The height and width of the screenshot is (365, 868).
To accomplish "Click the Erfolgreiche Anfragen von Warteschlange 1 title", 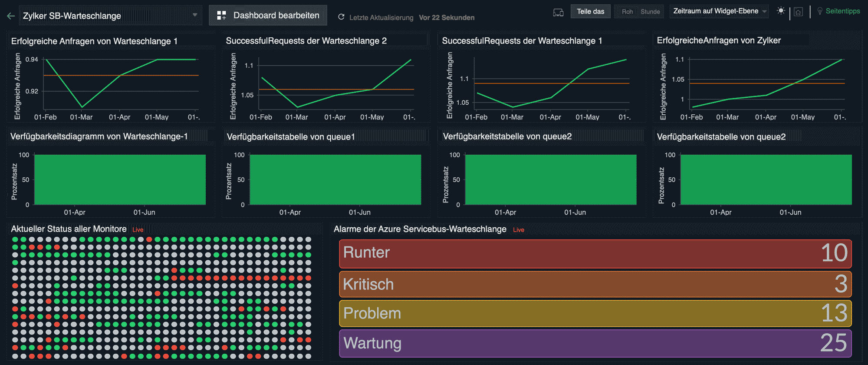I will (94, 41).
